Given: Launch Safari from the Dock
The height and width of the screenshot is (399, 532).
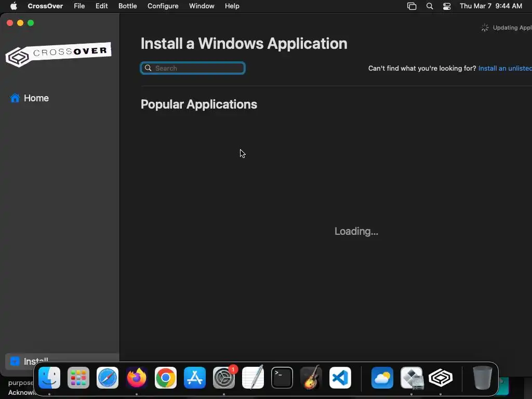Looking at the screenshot, I should tap(108, 378).
